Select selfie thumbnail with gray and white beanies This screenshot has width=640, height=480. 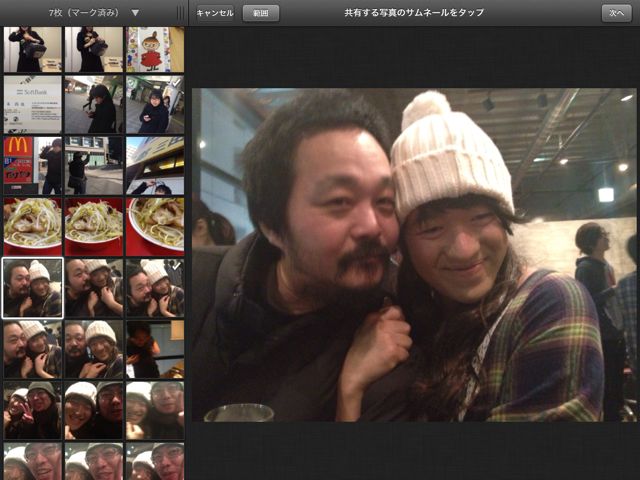click(x=33, y=410)
